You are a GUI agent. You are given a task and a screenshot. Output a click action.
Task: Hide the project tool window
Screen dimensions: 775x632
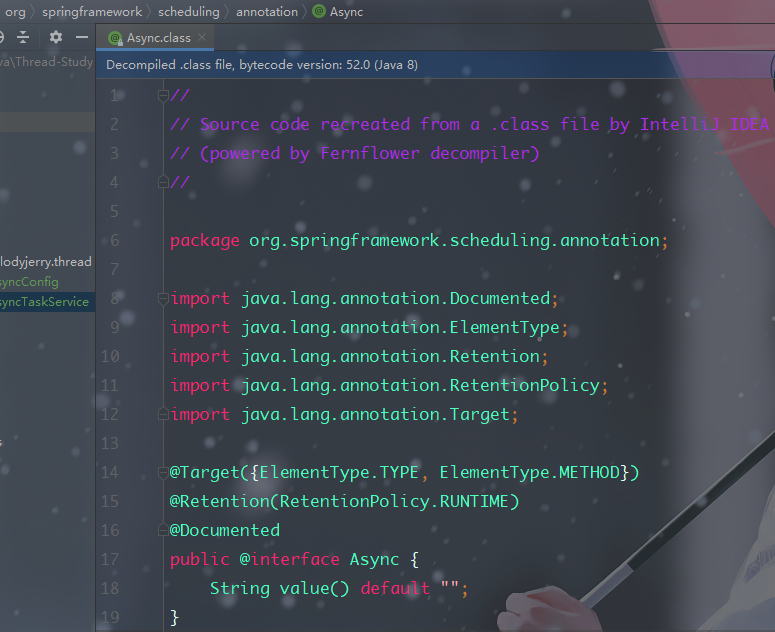pos(82,37)
